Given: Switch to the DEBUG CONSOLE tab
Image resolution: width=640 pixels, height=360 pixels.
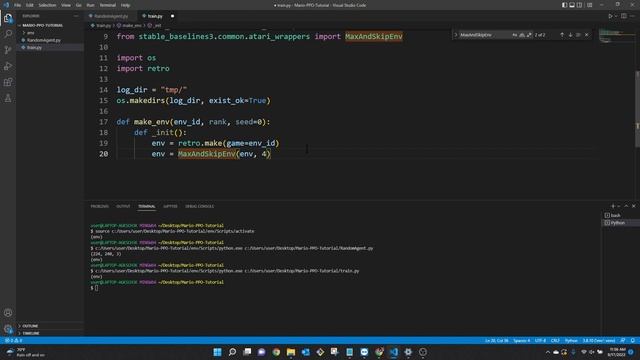Looking at the screenshot, I should point(199,207).
